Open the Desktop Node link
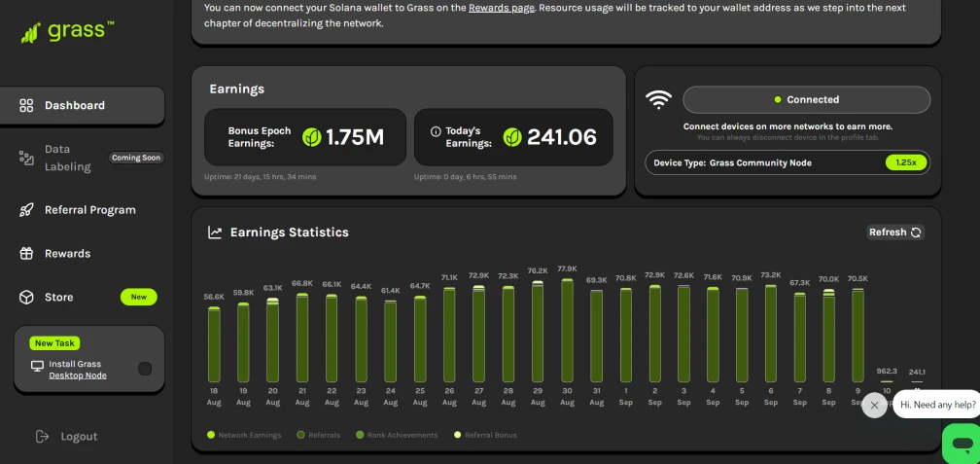This screenshot has height=464, width=980. tap(78, 375)
